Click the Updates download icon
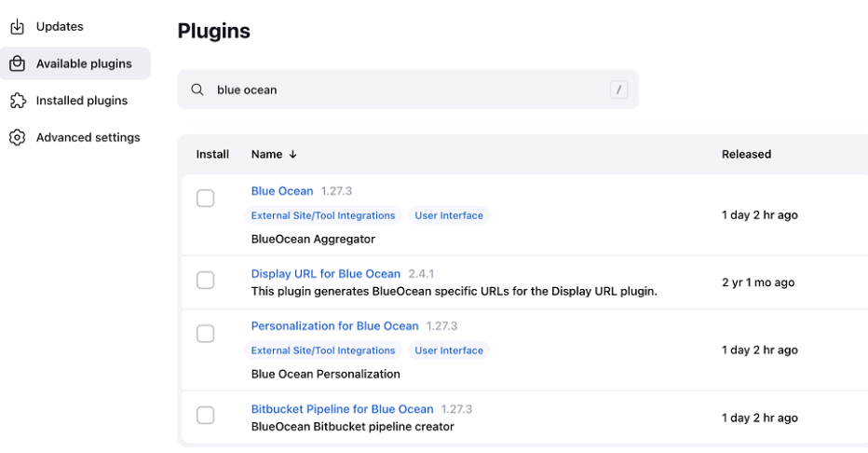The image size is (868, 453). 17,26
